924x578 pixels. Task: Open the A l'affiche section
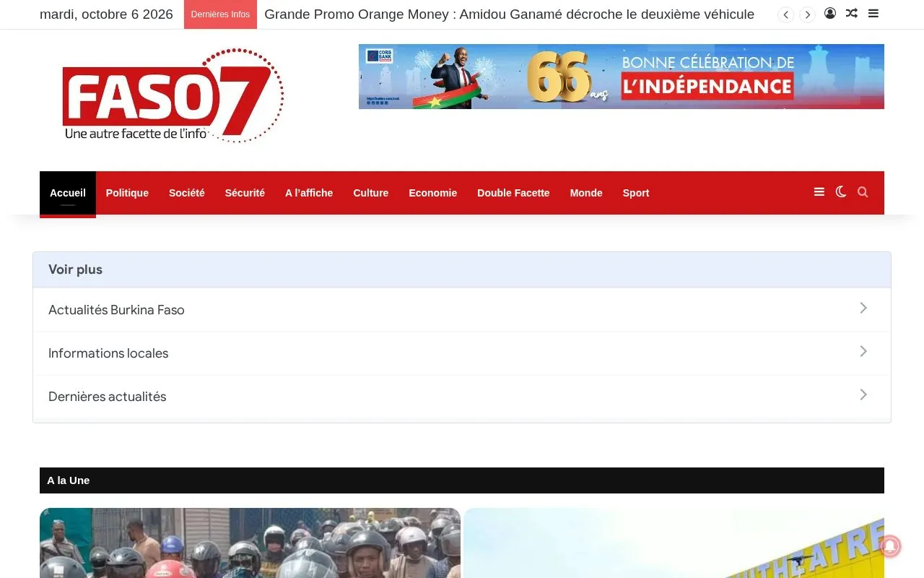[309, 193]
